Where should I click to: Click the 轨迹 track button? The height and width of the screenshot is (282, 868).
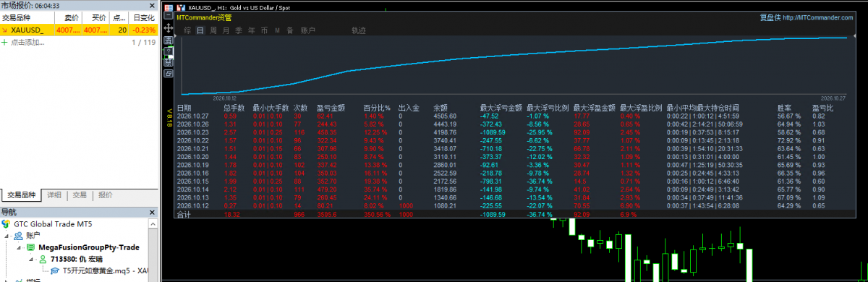point(359,30)
